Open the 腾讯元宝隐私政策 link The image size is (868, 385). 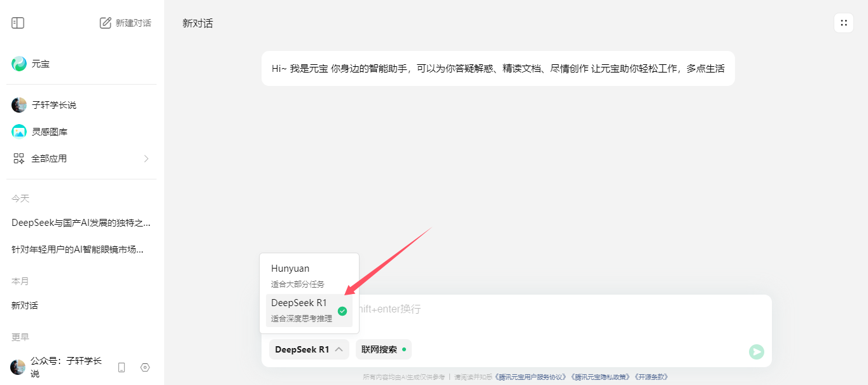point(601,377)
